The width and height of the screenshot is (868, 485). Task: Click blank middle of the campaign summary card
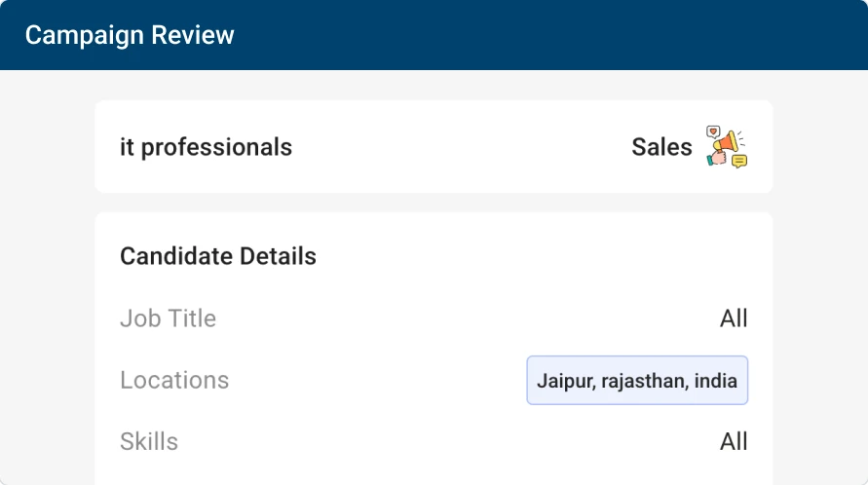(x=458, y=147)
